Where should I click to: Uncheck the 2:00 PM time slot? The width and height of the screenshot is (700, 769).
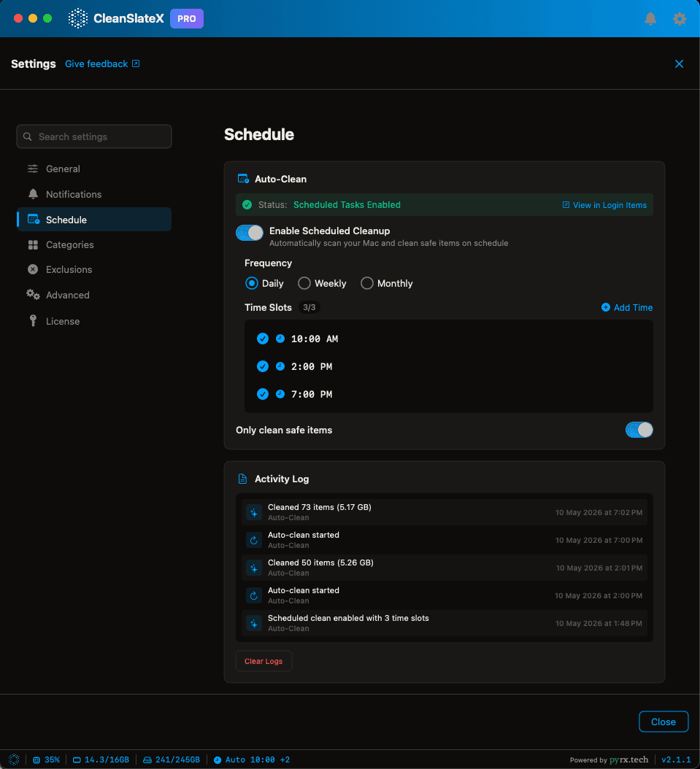(x=263, y=366)
